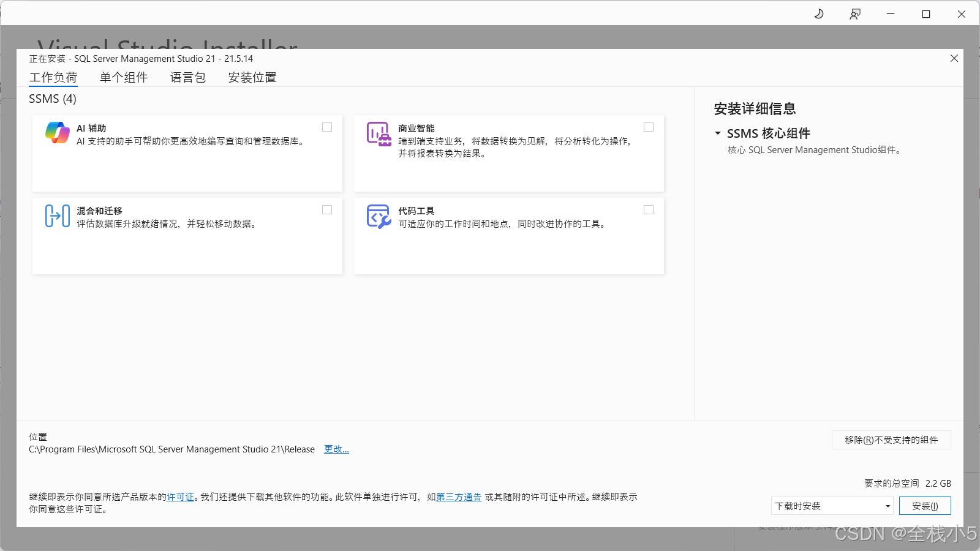Collapse the SSMS 核心组件 section

[x=718, y=133]
